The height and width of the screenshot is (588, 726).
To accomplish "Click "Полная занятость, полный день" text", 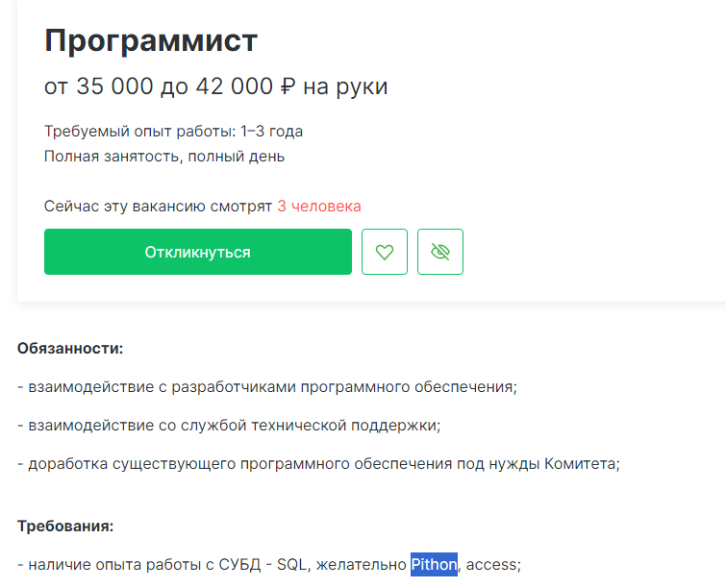I will tap(163, 156).
